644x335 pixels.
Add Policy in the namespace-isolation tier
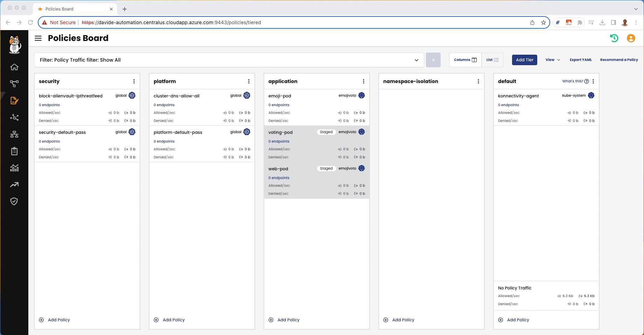pyautogui.click(x=399, y=320)
